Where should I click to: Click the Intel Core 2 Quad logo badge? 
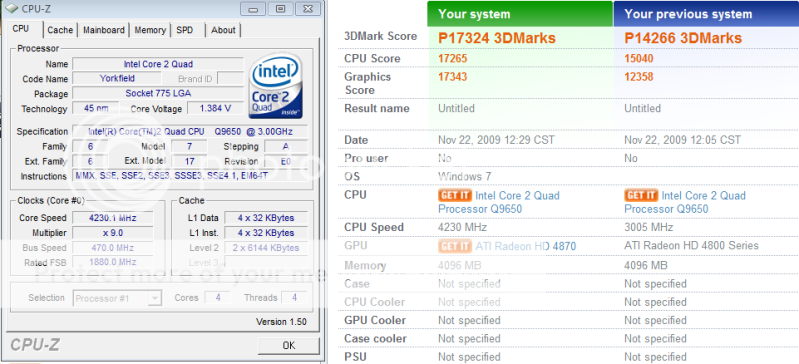tap(276, 85)
